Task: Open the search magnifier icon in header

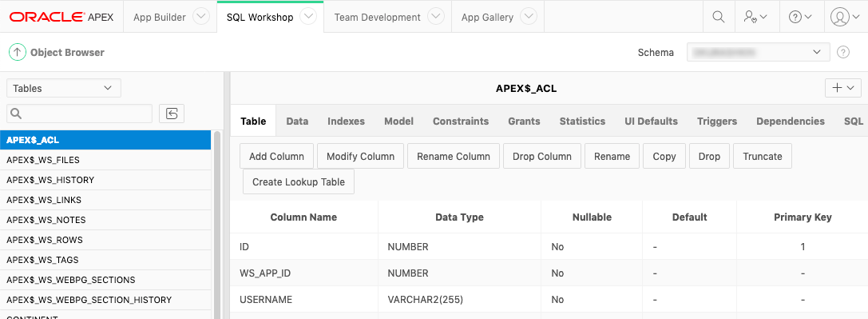Action: point(719,17)
